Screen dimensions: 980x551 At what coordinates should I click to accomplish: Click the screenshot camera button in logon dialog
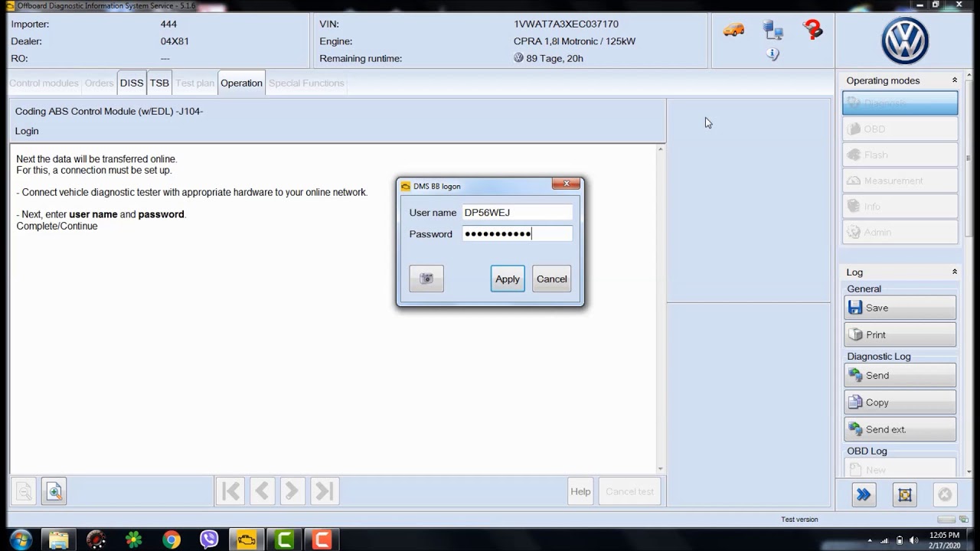pyautogui.click(x=426, y=279)
